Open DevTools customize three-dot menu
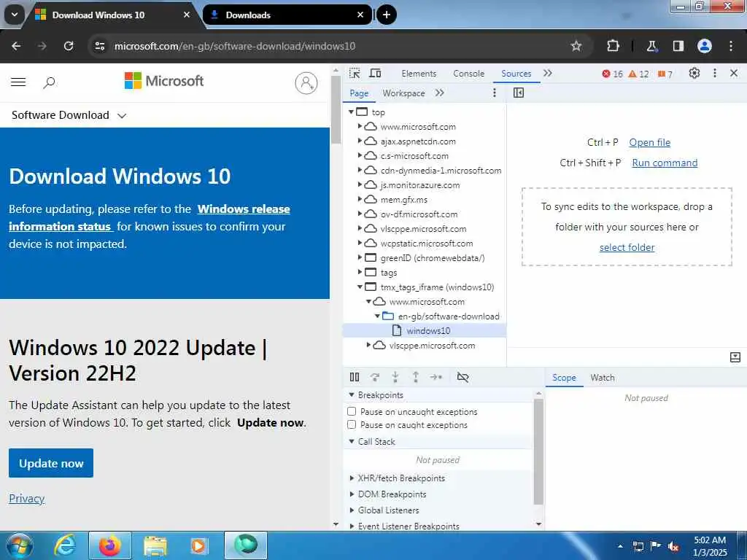This screenshot has width=747, height=560. 715,74
